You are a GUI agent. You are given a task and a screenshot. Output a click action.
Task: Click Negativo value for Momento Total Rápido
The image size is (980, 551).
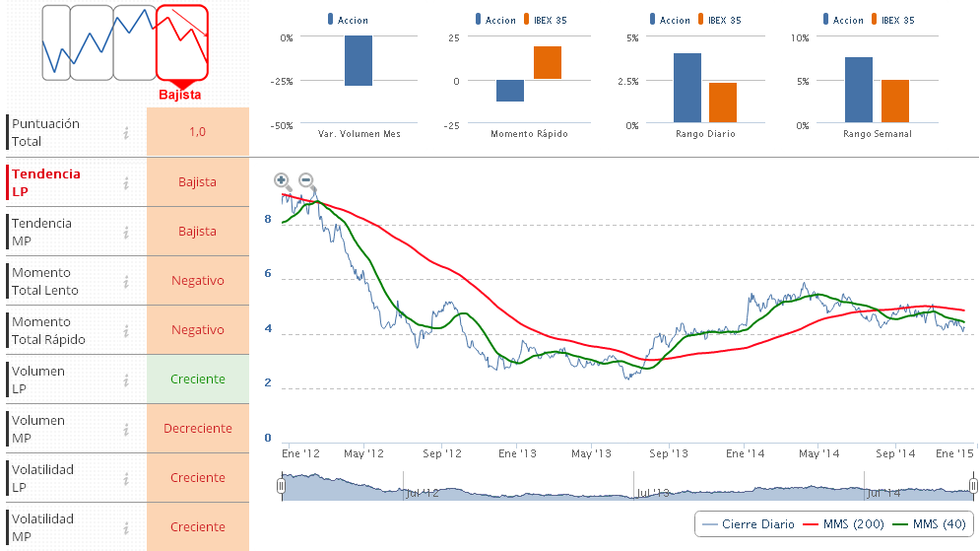pos(198,330)
